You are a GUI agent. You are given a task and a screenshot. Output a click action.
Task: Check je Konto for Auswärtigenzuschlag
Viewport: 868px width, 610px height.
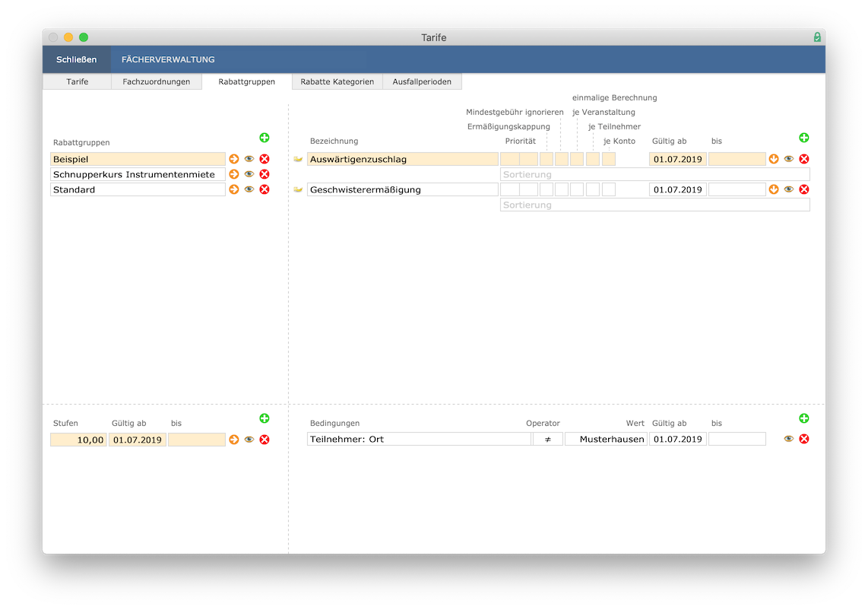(608, 159)
